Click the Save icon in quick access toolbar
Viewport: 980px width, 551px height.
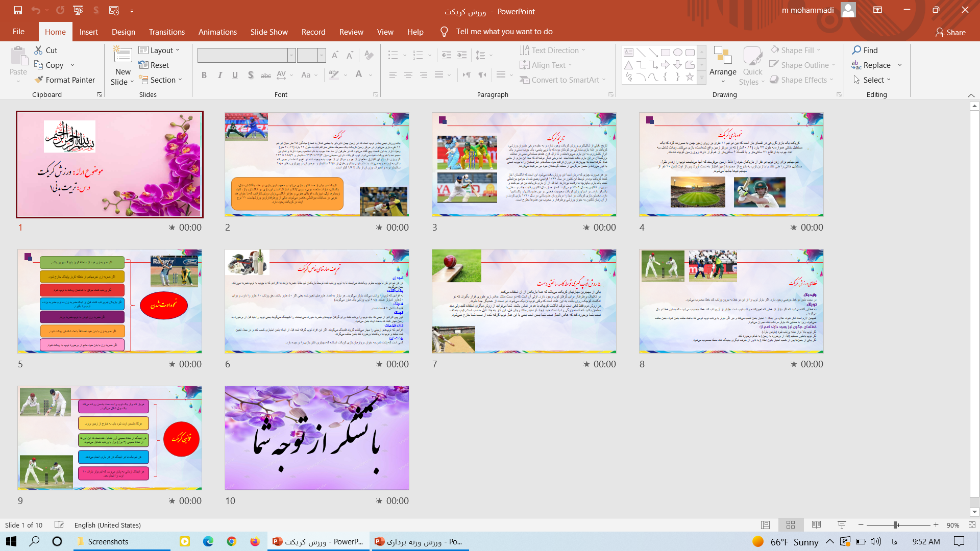coord(18,10)
